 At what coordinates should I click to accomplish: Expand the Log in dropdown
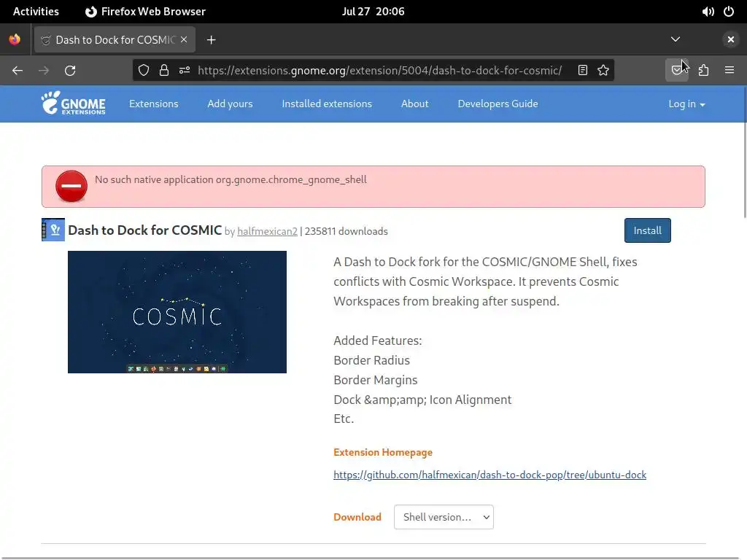point(686,104)
